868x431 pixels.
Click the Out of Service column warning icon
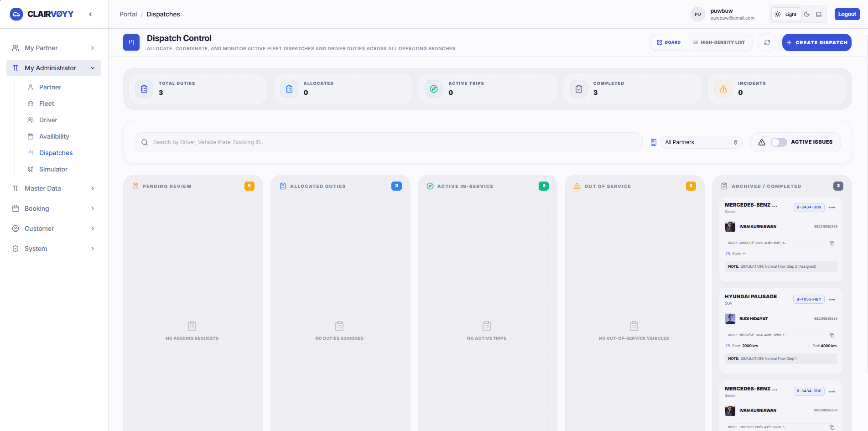[577, 186]
